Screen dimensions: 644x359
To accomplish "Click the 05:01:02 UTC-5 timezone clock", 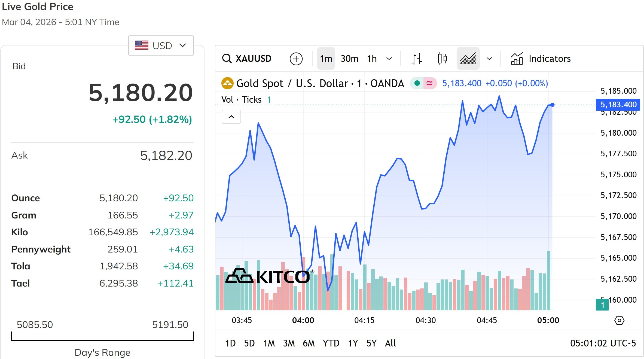I will click(x=603, y=343).
